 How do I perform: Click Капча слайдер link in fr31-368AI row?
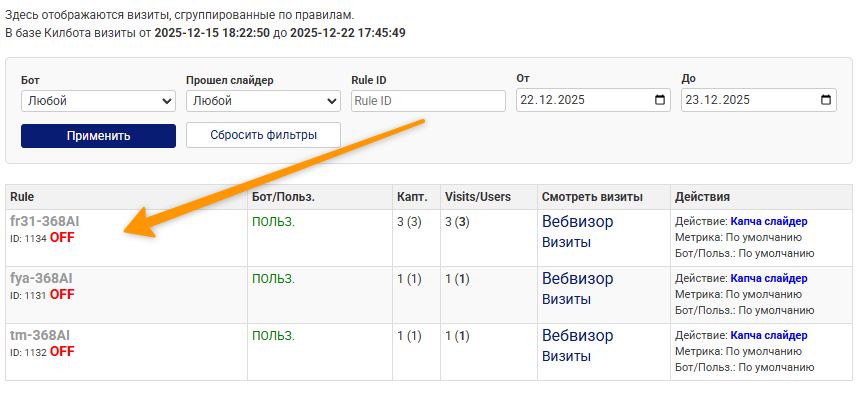[x=769, y=222]
